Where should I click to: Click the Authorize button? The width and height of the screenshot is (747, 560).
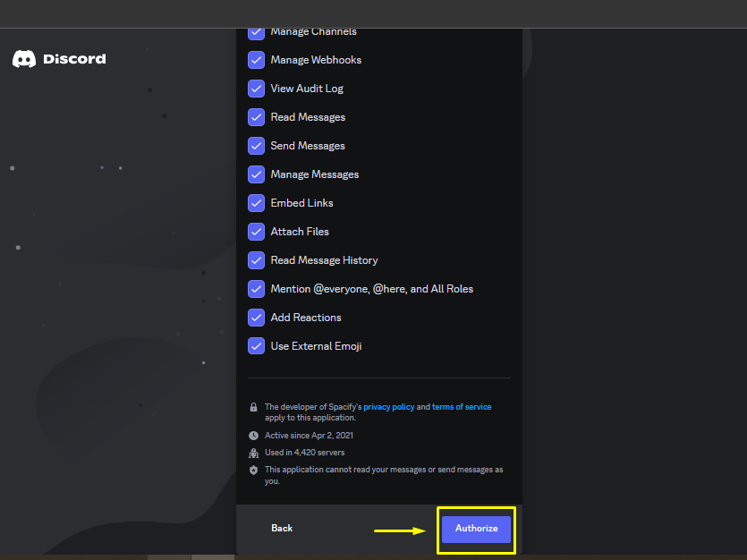476,529
